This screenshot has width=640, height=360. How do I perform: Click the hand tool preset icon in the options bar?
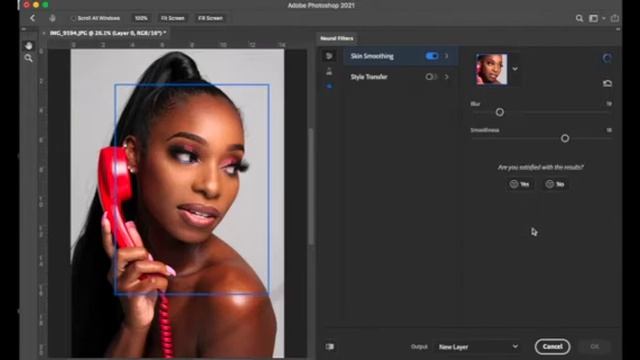point(52,18)
